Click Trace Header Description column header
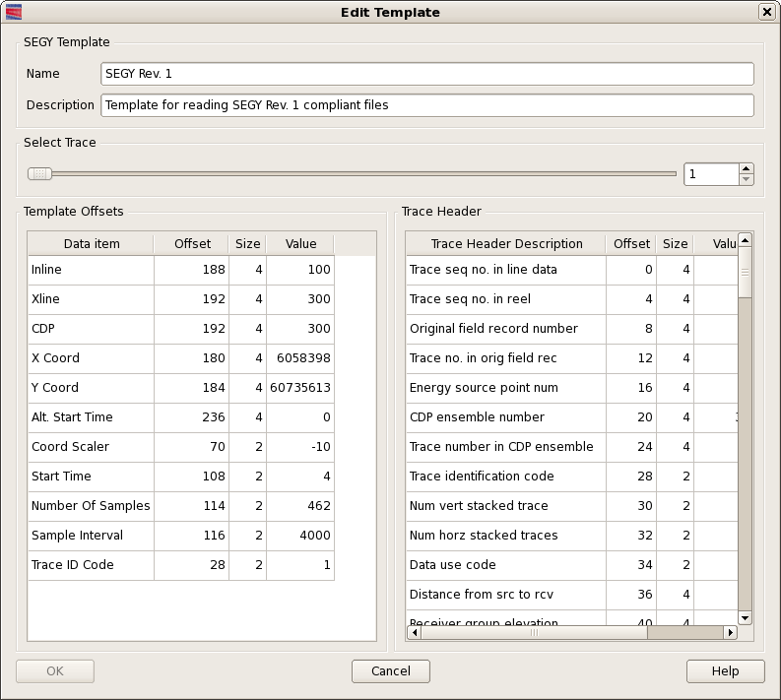Image resolution: width=781 pixels, height=700 pixels. tap(506, 243)
